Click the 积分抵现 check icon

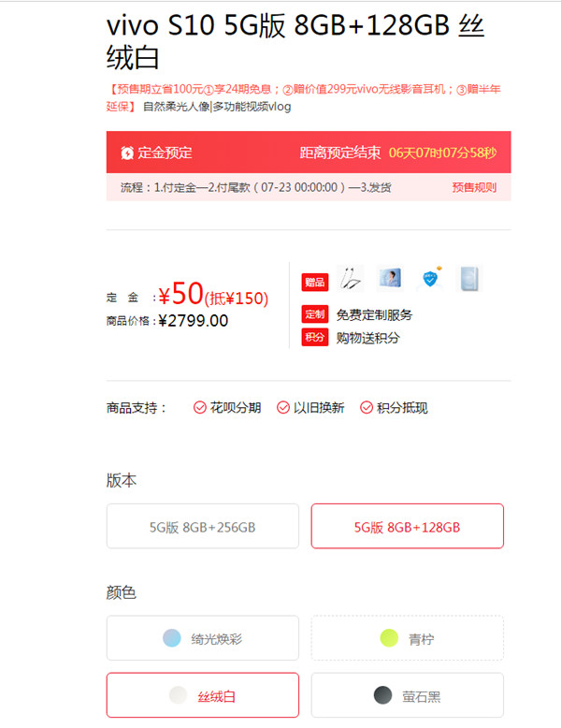point(367,408)
